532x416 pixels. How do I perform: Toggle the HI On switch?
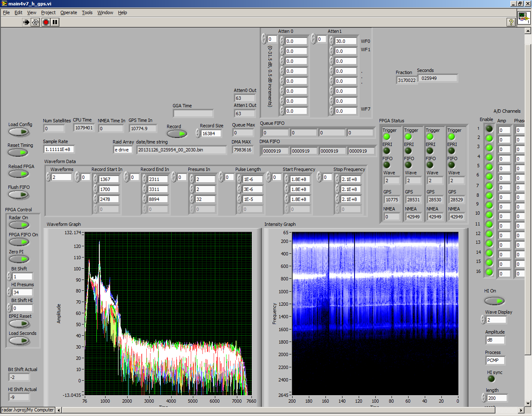494,300
